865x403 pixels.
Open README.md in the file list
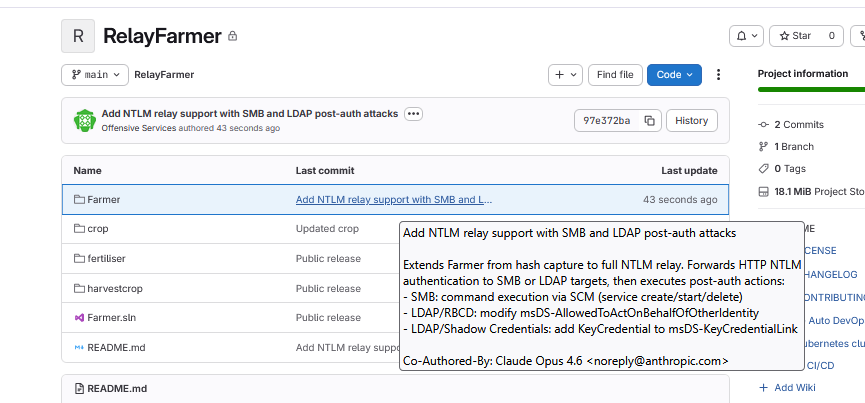coord(116,347)
